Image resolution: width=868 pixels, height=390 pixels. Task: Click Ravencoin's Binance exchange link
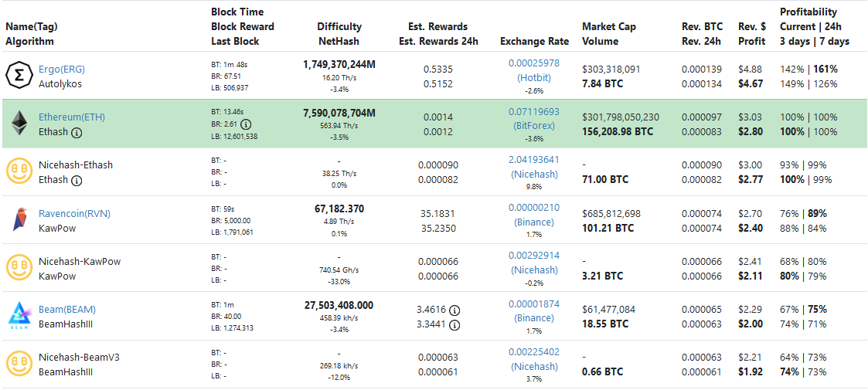[x=534, y=222]
